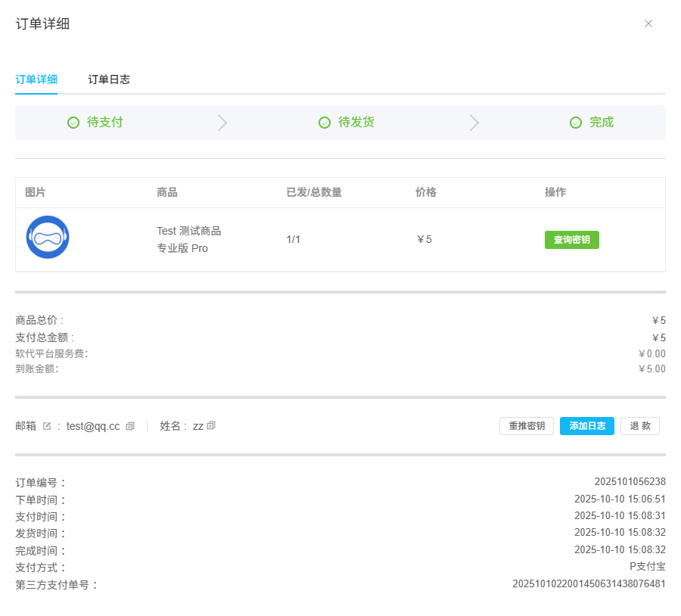Image resolution: width=681 pixels, height=616 pixels.
Task: Click the 操作 column header
Action: pos(555,192)
